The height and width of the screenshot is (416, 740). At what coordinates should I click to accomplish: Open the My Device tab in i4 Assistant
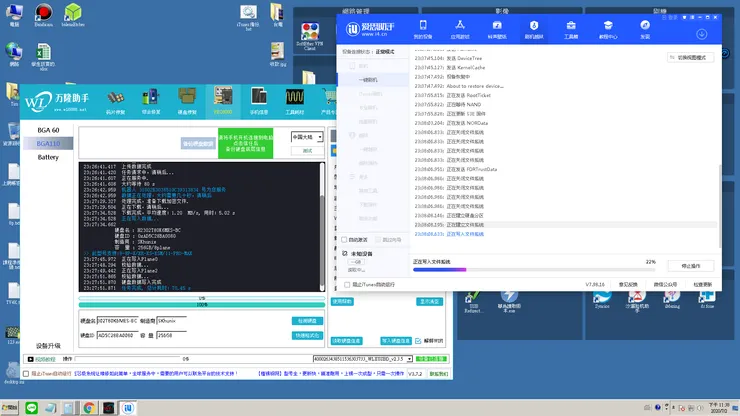pos(423,29)
